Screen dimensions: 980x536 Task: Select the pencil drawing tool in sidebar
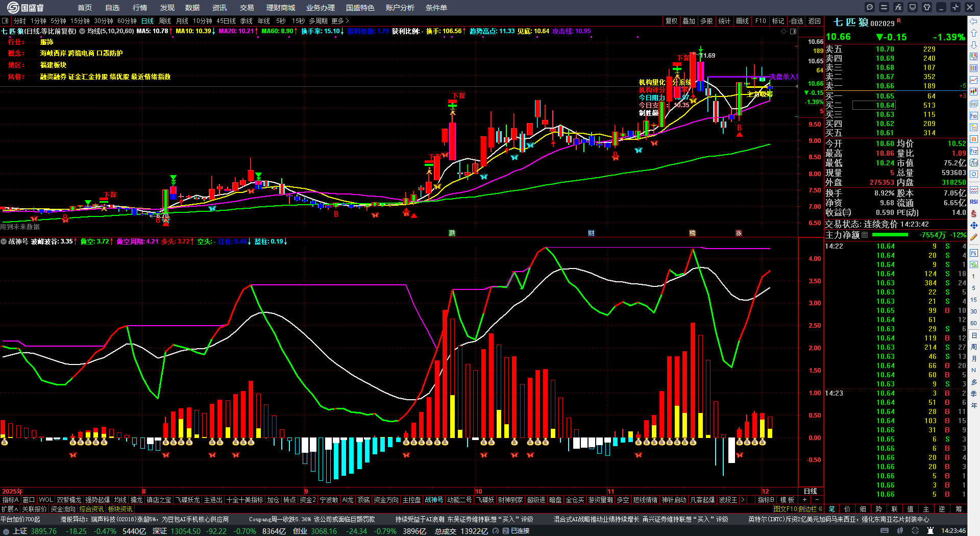pos(974,237)
